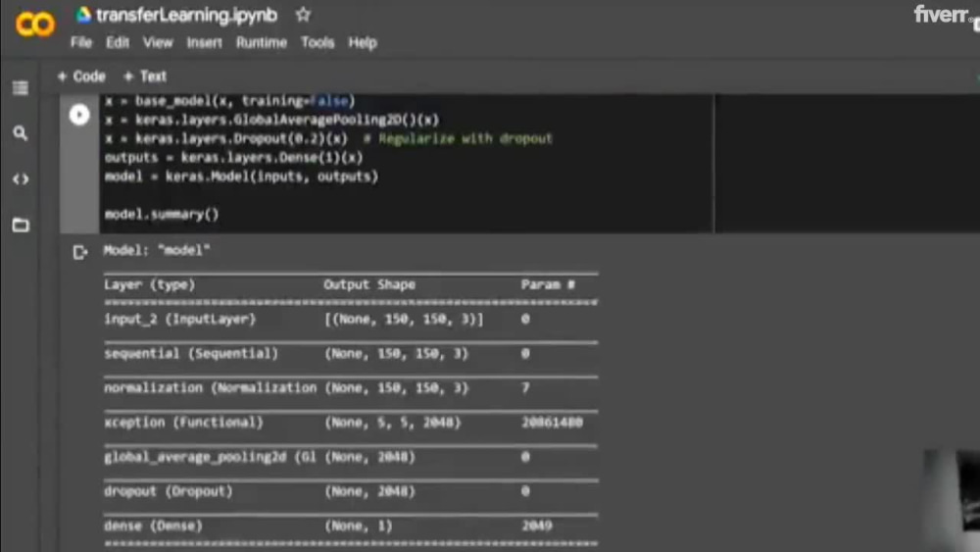Image resolution: width=980 pixels, height=552 pixels.
Task: Open the Insert menu
Action: tap(205, 42)
